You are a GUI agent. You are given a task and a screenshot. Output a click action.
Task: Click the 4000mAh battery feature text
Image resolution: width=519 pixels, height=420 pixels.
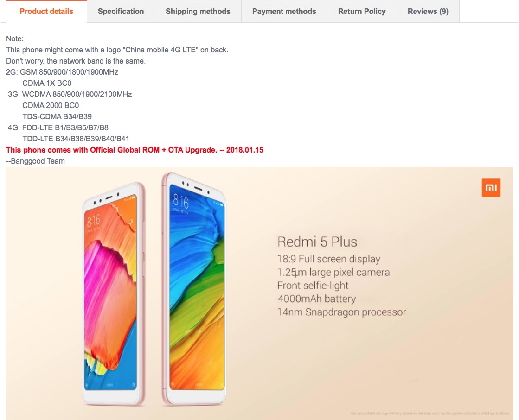317,299
